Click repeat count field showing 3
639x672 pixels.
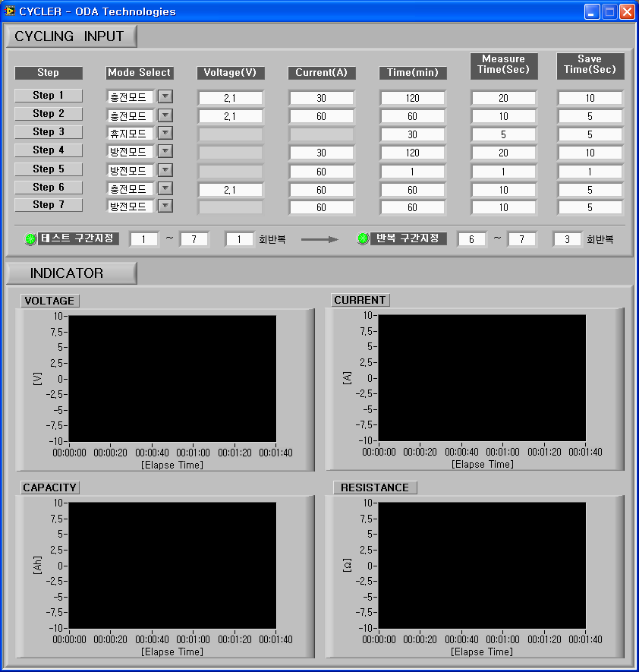(568, 239)
